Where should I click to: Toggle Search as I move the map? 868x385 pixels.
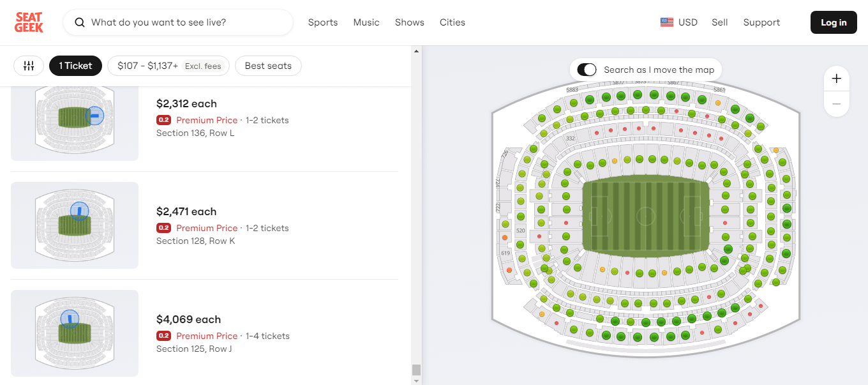[x=587, y=70]
